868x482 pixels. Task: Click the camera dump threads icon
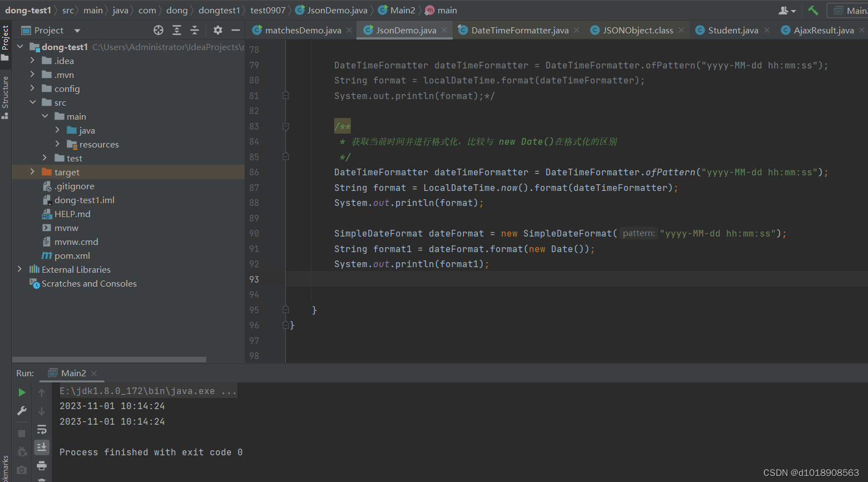pyautogui.click(x=22, y=470)
